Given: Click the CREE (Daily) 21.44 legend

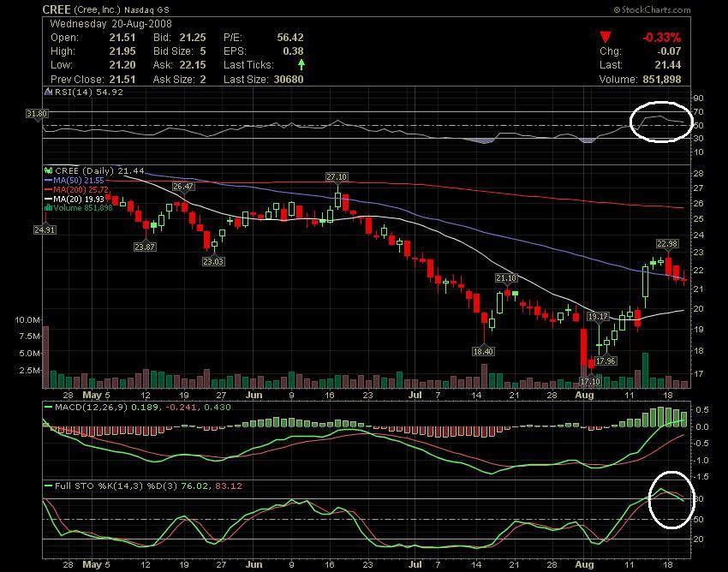Looking at the screenshot, I should pyautogui.click(x=100, y=171).
